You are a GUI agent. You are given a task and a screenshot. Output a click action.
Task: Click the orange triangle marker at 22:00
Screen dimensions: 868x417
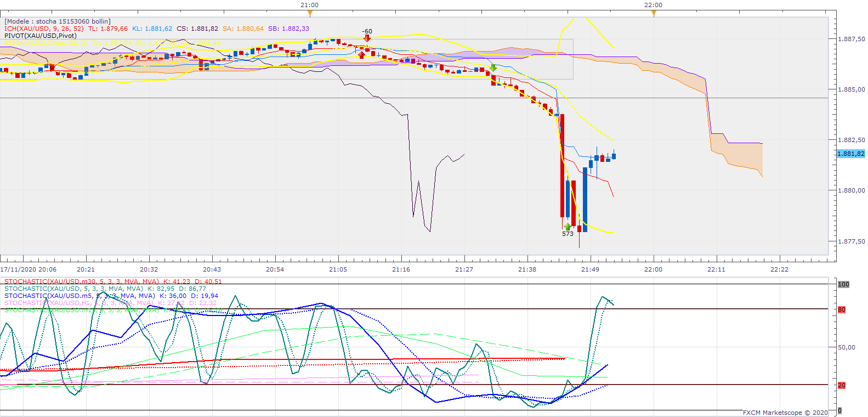pos(654,13)
